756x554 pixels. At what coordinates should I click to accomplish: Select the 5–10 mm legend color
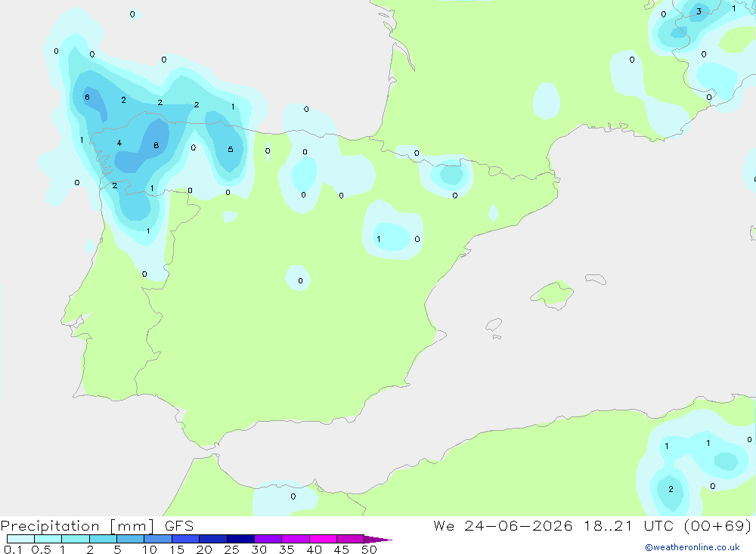[x=130, y=539]
